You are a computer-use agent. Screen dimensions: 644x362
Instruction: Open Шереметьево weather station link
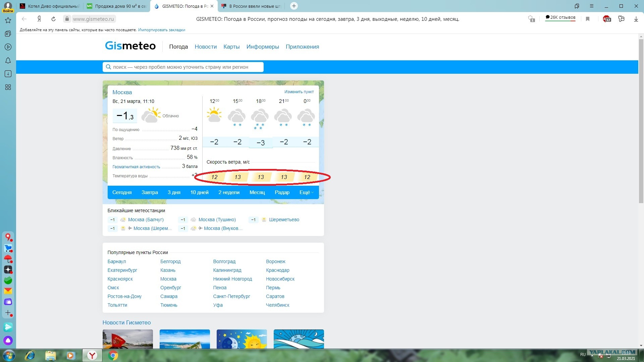tap(284, 220)
